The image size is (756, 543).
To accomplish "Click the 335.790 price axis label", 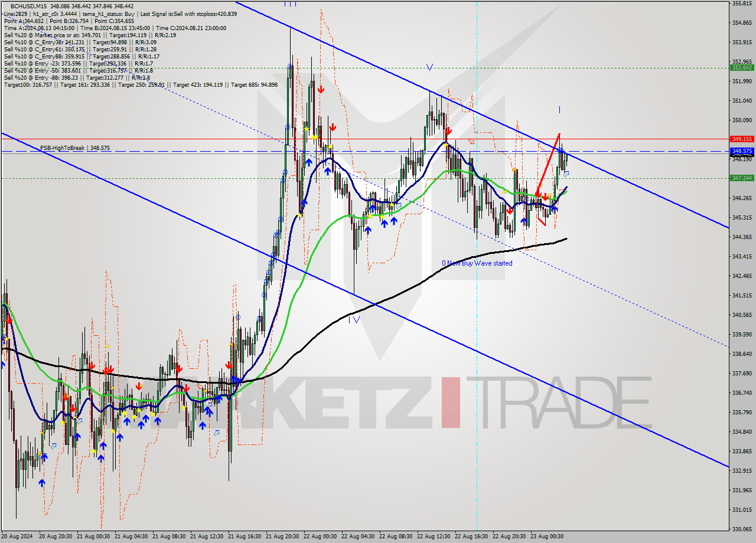I will point(742,412).
